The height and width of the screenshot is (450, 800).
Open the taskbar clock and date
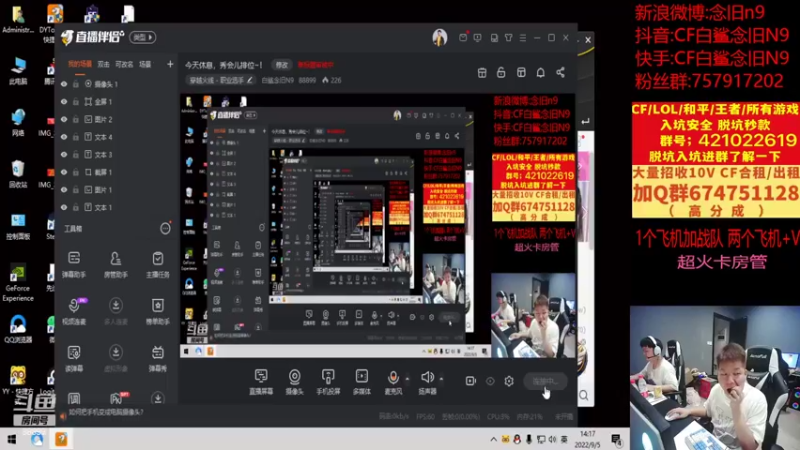coord(588,439)
